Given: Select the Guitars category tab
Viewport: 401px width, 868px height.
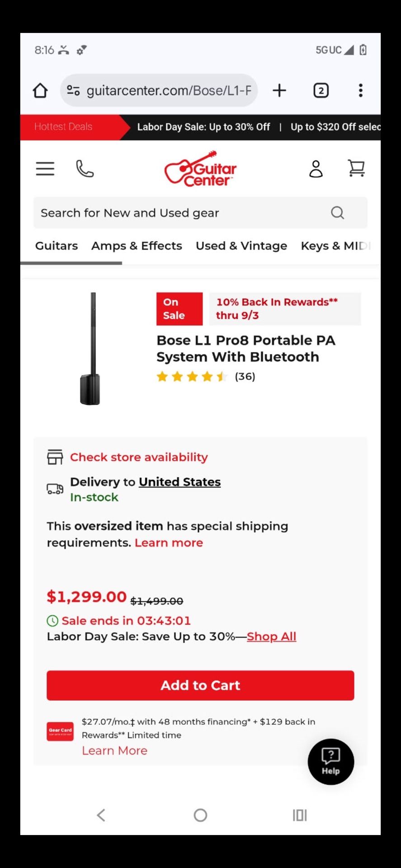Looking at the screenshot, I should [x=57, y=246].
